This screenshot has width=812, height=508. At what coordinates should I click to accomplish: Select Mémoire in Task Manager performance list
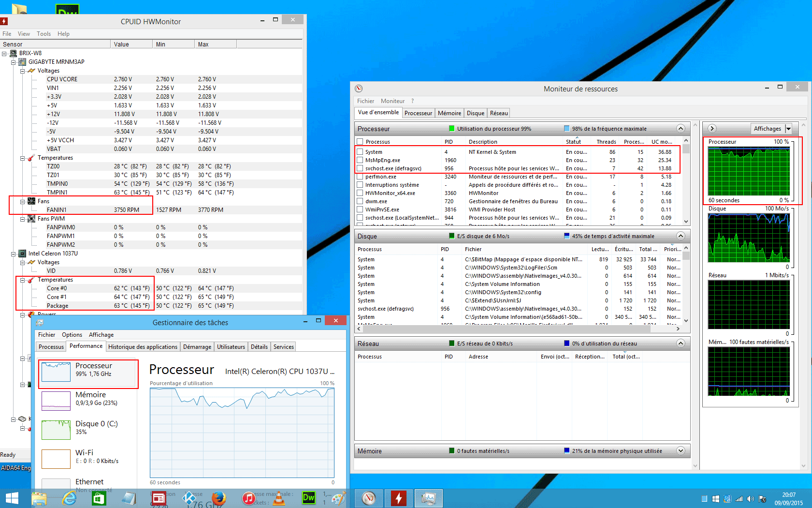pyautogui.click(x=87, y=401)
